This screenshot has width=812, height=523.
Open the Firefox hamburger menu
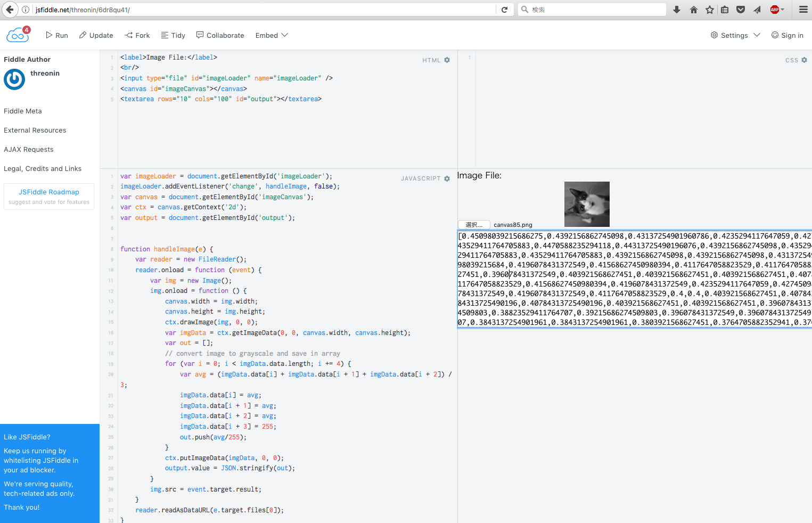(803, 9)
